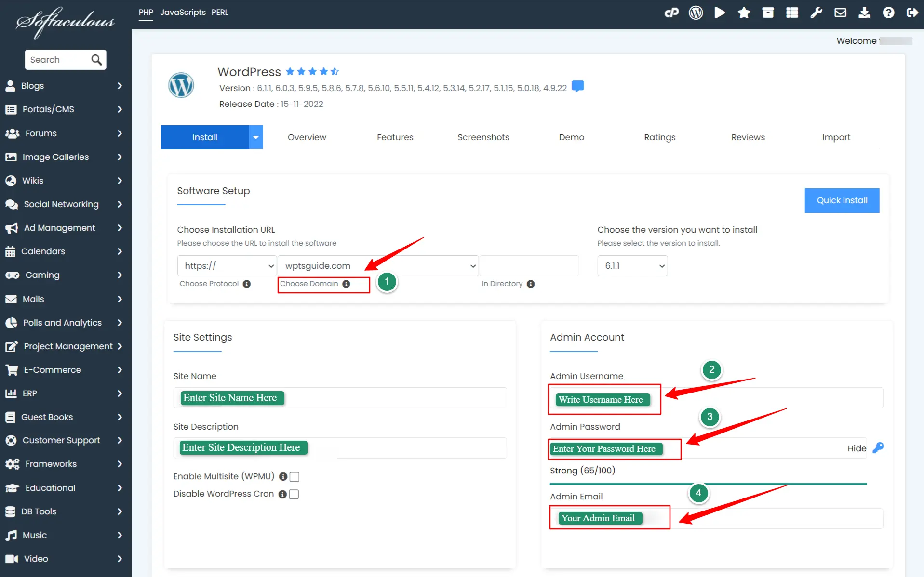Image resolution: width=924 pixels, height=577 pixels.
Task: Click the demos play icon in top bar
Action: (720, 13)
